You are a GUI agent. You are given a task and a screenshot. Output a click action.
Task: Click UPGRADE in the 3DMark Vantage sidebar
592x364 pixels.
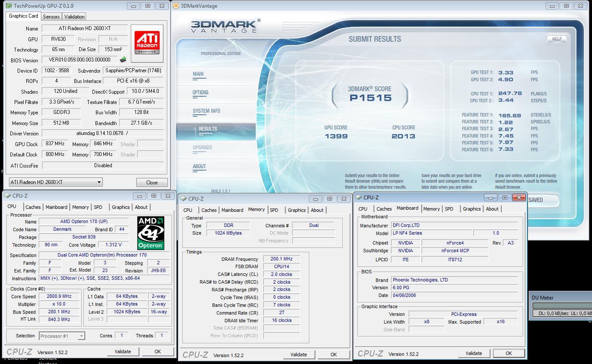203,147
